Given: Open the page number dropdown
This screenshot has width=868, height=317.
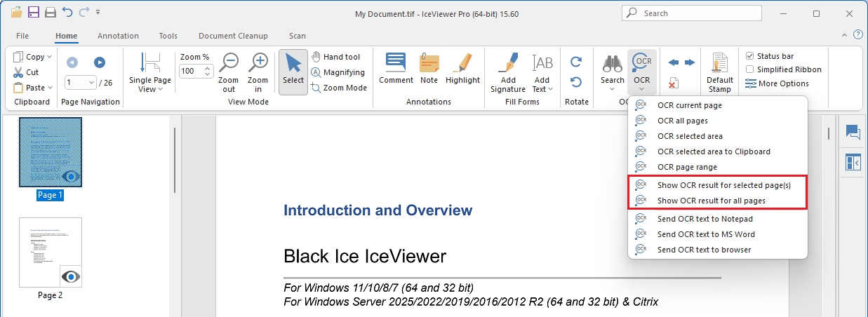Looking at the screenshot, I should (92, 82).
